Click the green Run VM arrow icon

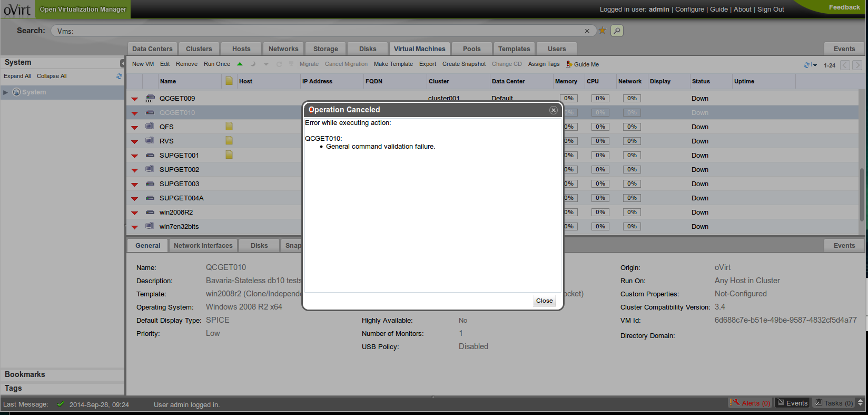[240, 64]
